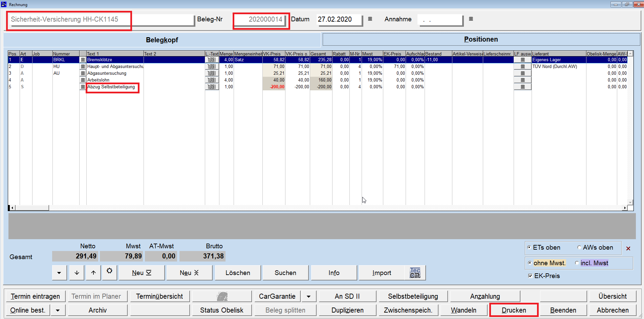This screenshot has height=319, width=644.
Task: Click the Anzahlung button
Action: tap(485, 296)
